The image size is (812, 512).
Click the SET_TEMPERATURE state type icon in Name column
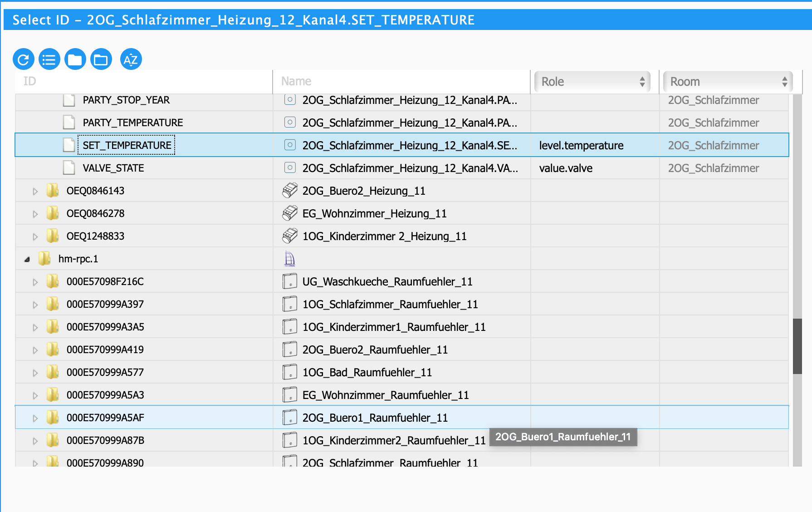[x=290, y=145]
